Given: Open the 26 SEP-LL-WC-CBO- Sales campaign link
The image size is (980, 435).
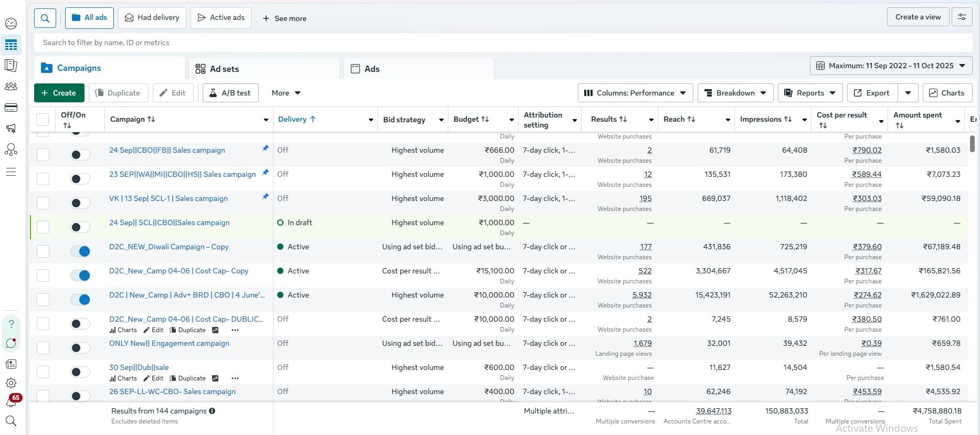Looking at the screenshot, I should [172, 391].
